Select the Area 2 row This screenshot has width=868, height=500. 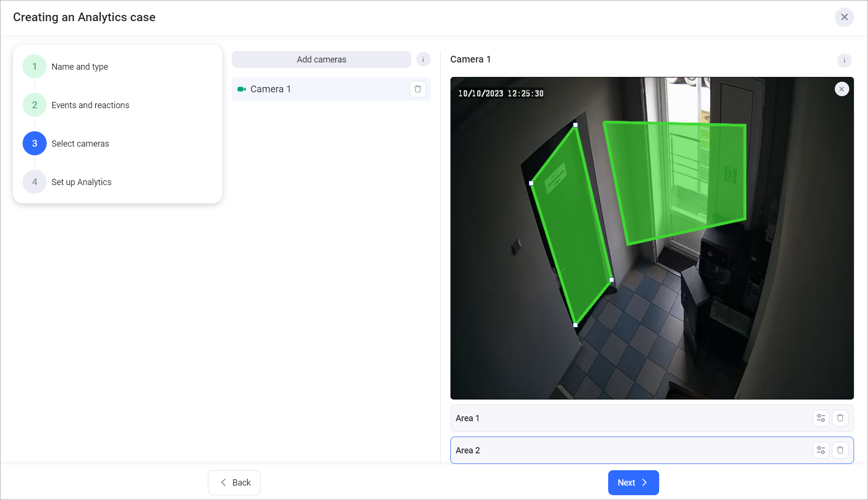(x=625, y=450)
